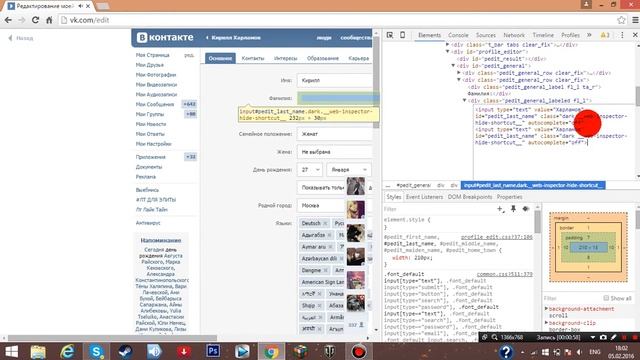Reload the page with the refresh icon

(x=35, y=20)
